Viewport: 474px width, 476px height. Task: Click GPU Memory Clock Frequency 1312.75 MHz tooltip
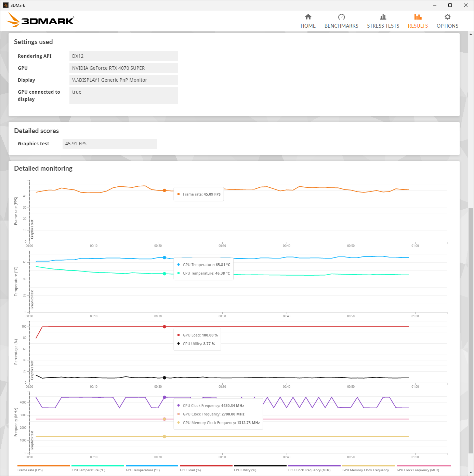219,423
